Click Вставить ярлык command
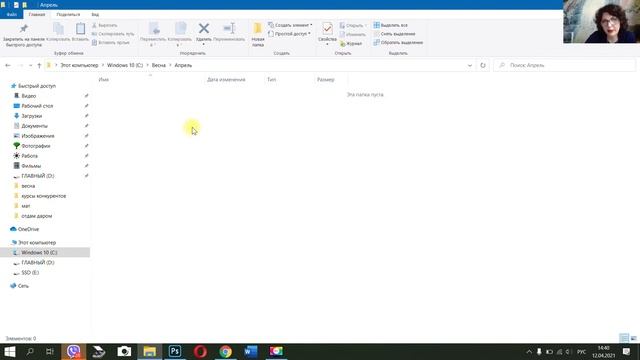 coord(111,42)
